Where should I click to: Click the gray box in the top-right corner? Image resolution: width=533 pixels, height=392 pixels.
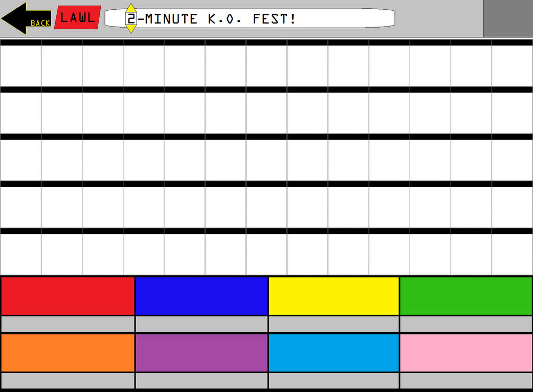[509, 18]
